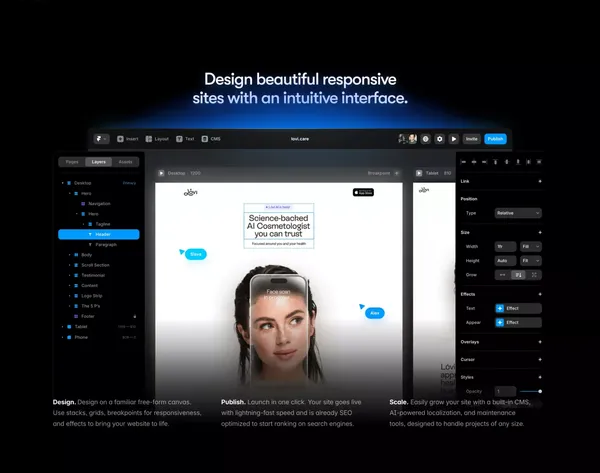Expand the Tagline layer arrow
The height and width of the screenshot is (473, 600).
[84, 224]
